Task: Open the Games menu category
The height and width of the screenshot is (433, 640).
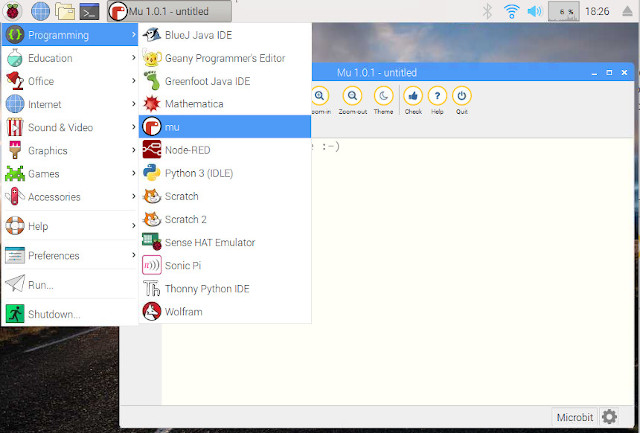Action: pyautogui.click(x=70, y=174)
